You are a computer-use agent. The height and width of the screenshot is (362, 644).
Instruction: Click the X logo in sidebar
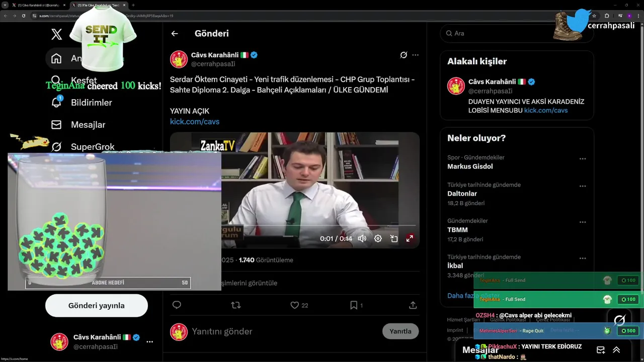(x=57, y=34)
